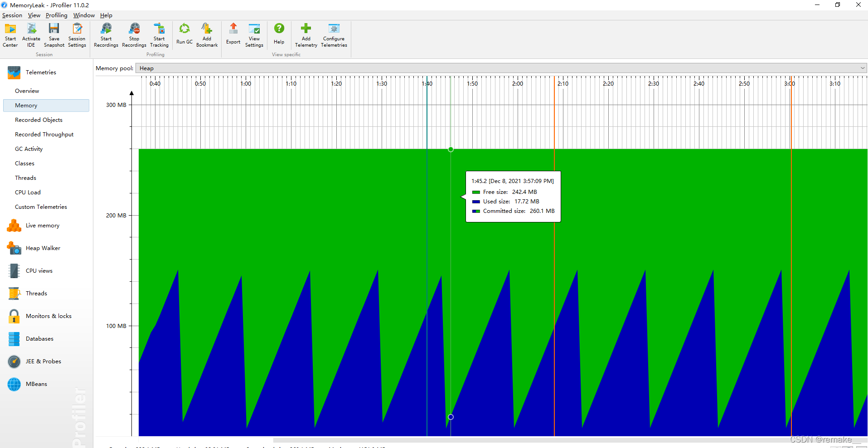Run garbage collection (Run GC)
Viewport: 868px width, 448px height.
click(184, 34)
